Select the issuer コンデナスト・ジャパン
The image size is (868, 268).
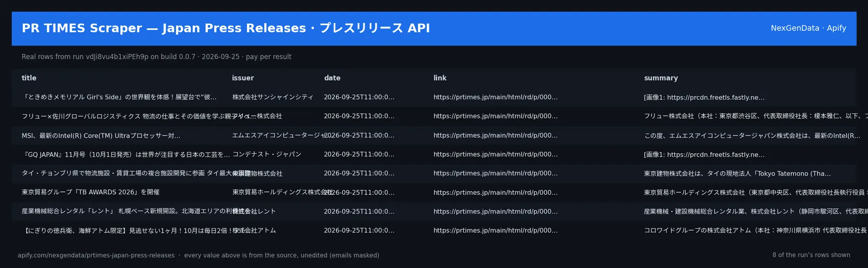pos(267,154)
